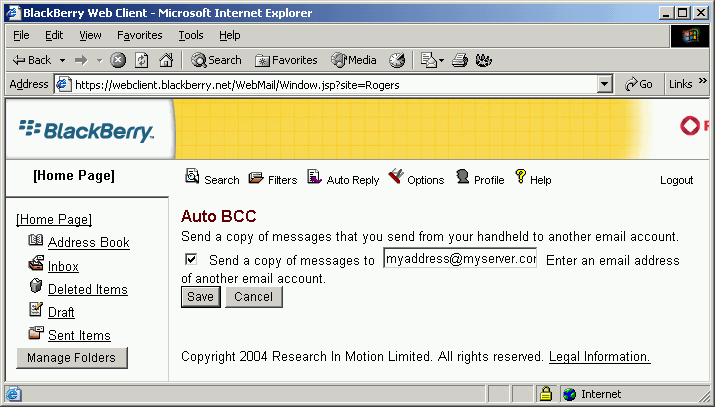Open the File menu
This screenshot has width=715, height=407.
click(x=21, y=35)
